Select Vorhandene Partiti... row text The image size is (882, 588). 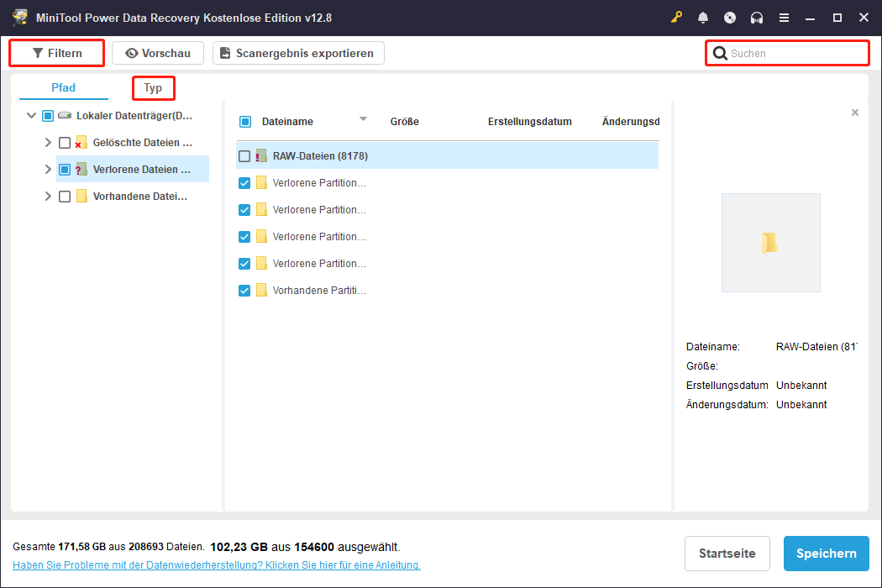319,291
